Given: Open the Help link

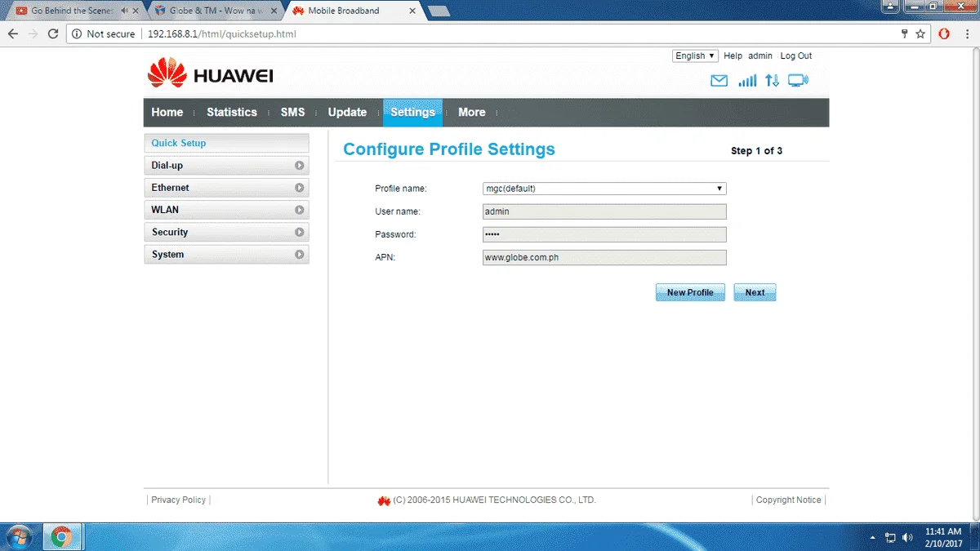Looking at the screenshot, I should (x=733, y=56).
